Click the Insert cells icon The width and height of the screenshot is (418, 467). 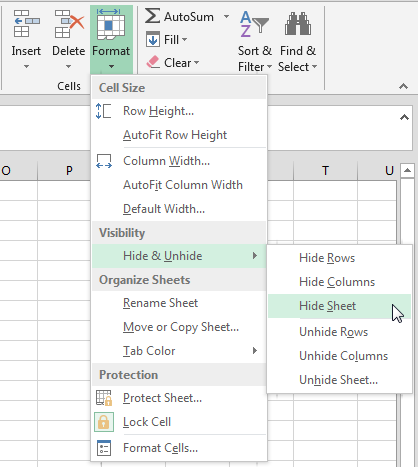click(26, 23)
